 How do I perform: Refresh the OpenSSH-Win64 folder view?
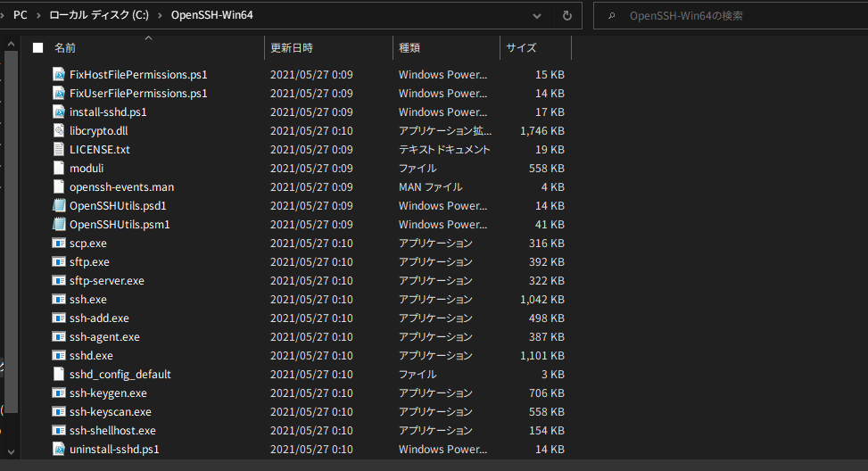pyautogui.click(x=566, y=15)
